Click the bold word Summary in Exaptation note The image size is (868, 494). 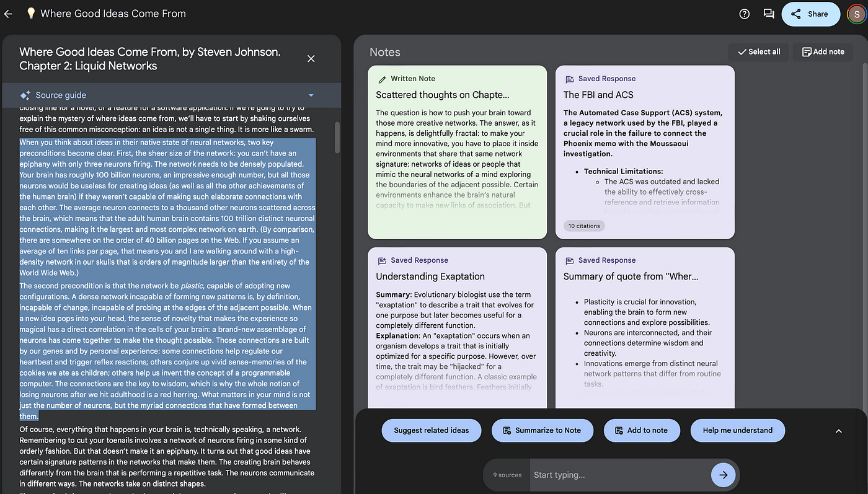(x=393, y=294)
